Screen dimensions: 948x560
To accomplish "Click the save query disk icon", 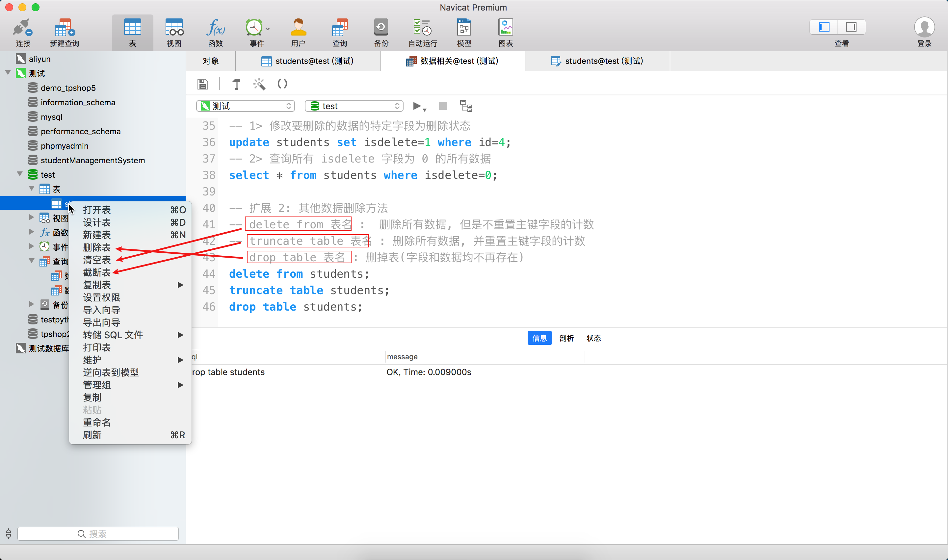I will pos(203,84).
